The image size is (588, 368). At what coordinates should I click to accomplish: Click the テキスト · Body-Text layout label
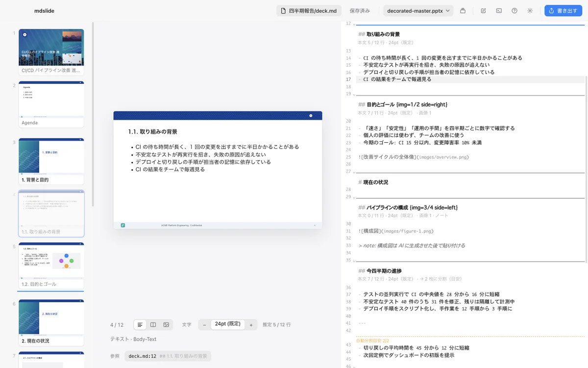(133, 339)
